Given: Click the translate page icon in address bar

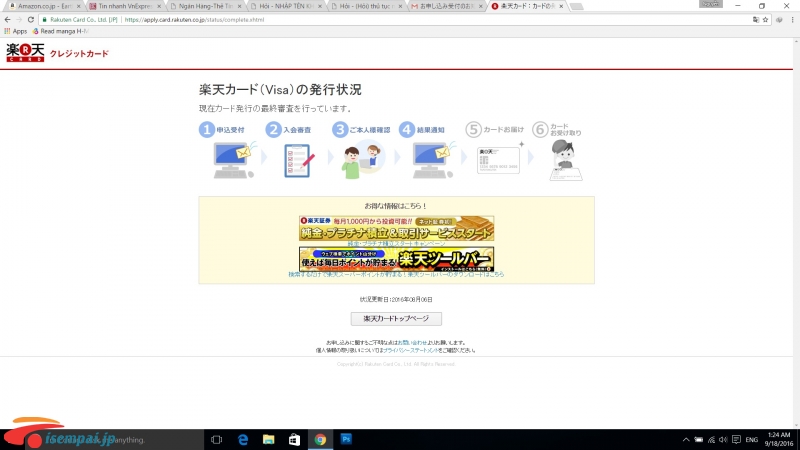Looking at the screenshot, I should [756, 19].
